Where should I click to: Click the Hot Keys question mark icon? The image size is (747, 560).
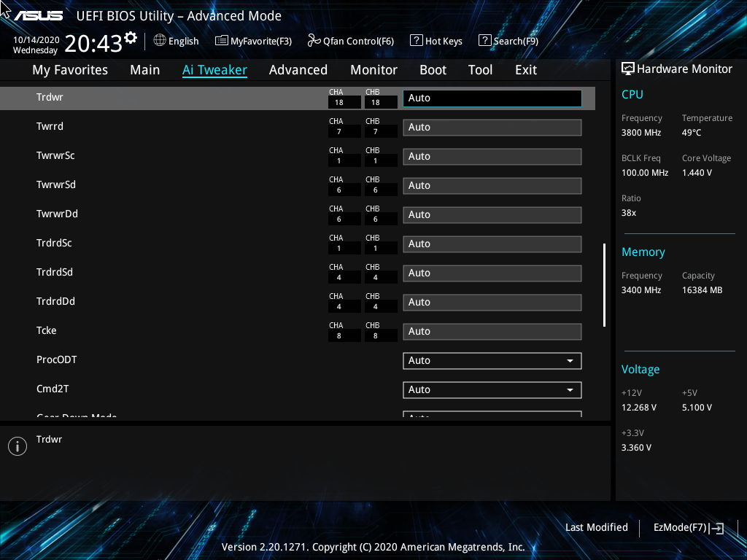[x=416, y=41]
